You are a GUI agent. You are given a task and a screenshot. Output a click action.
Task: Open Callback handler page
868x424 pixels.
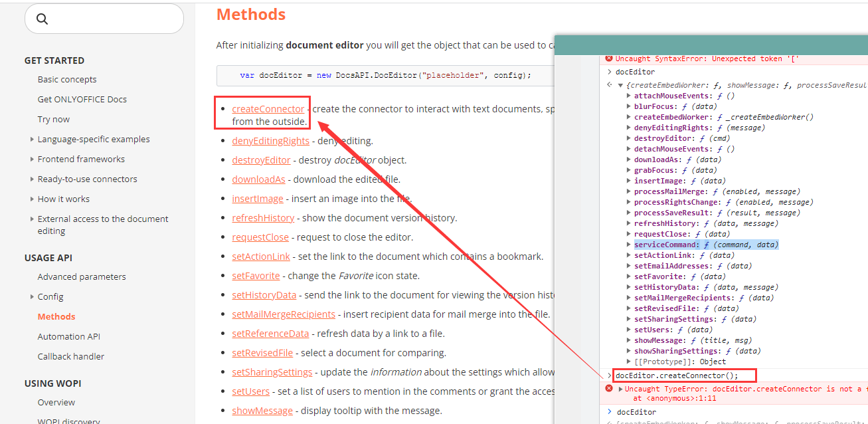(x=71, y=356)
